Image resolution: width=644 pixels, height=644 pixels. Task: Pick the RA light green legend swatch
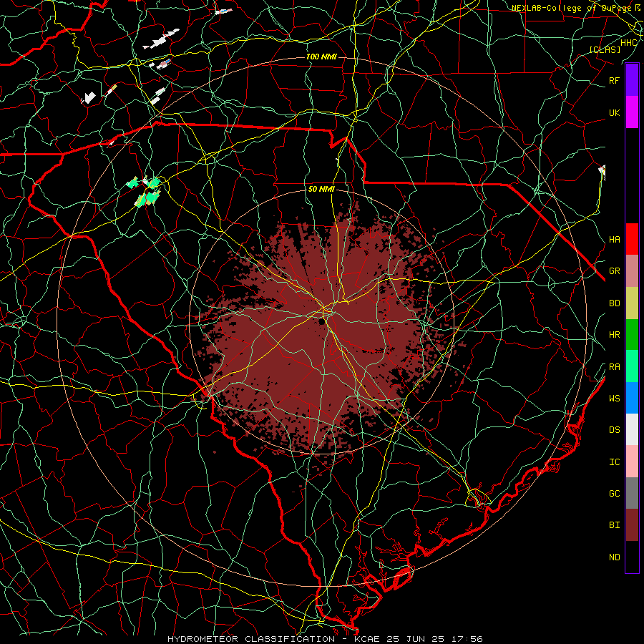[x=632, y=366]
